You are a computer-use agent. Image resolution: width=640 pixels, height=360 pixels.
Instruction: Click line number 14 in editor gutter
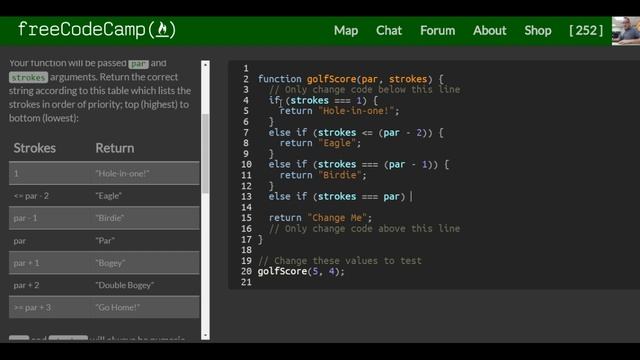click(x=246, y=207)
